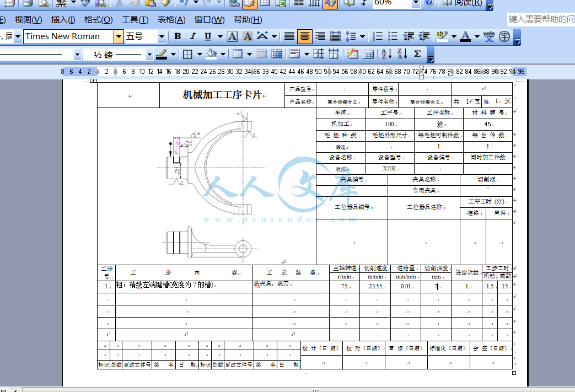Open the 工具(T) menu
575x392 pixels.
pos(135,20)
